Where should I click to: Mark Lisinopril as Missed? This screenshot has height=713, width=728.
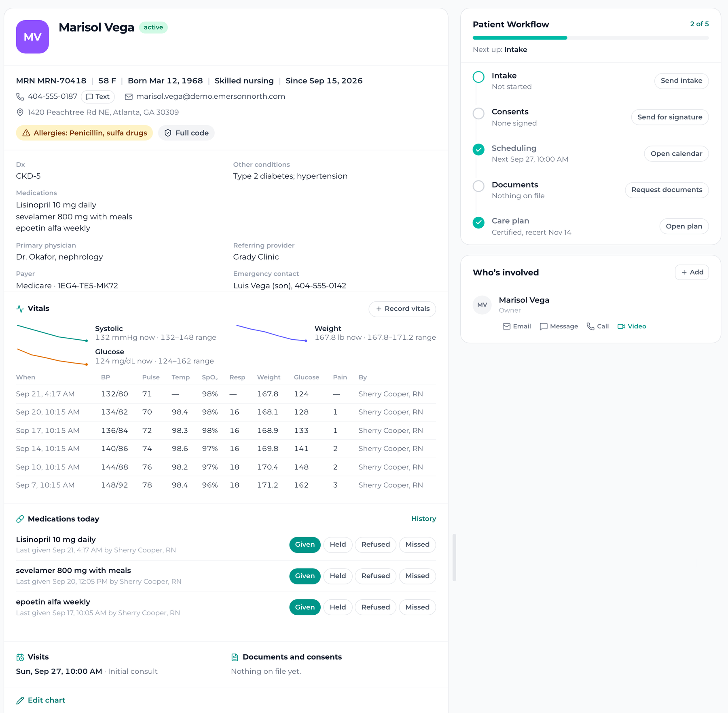pos(417,545)
